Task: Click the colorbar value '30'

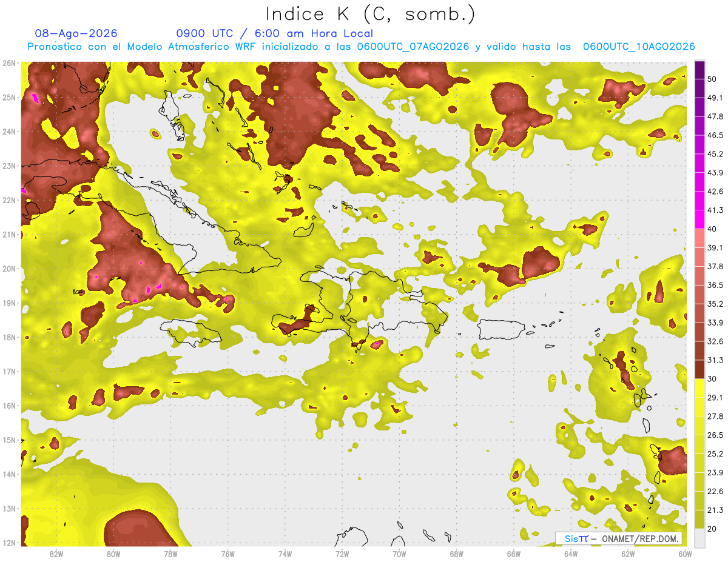Action: pyautogui.click(x=713, y=379)
